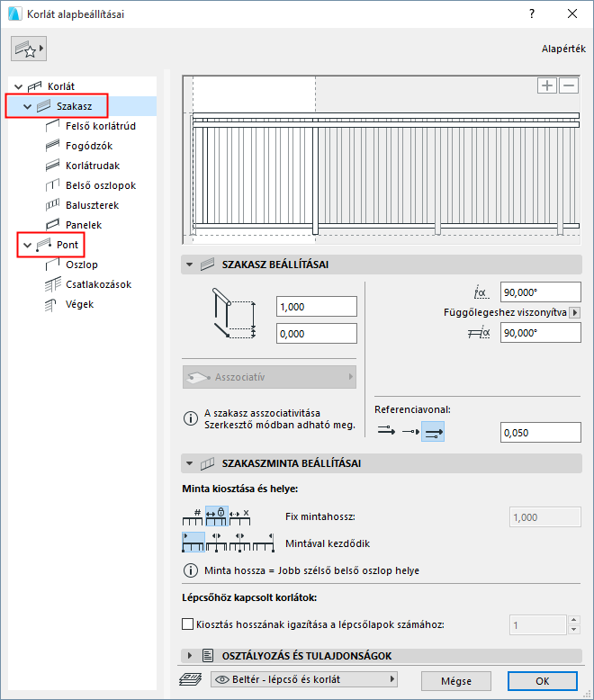Expand OSZTÁLYOZÁS ÉS TULAJDONSÁGOK panel
Screen dimensions: 594x700
pyautogui.click(x=189, y=655)
